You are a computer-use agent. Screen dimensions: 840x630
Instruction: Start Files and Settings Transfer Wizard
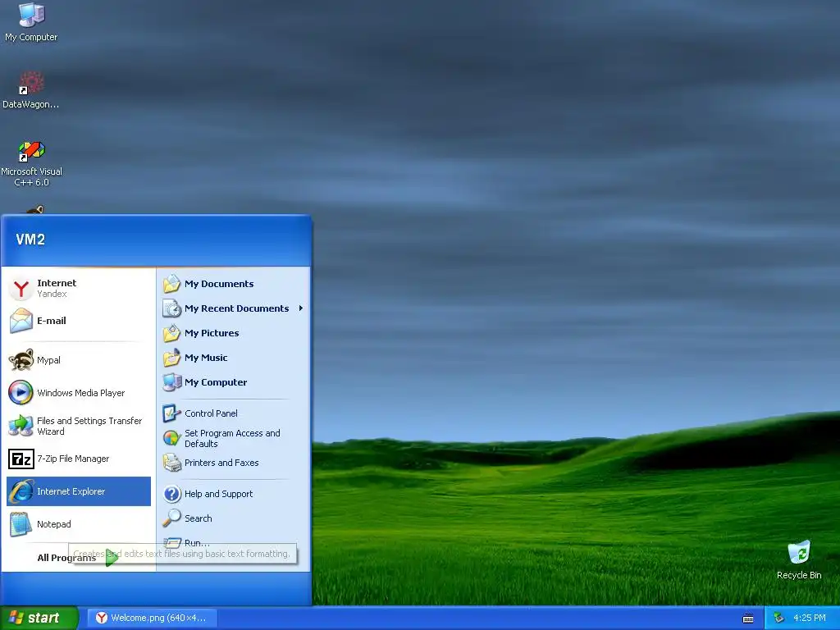(79, 426)
